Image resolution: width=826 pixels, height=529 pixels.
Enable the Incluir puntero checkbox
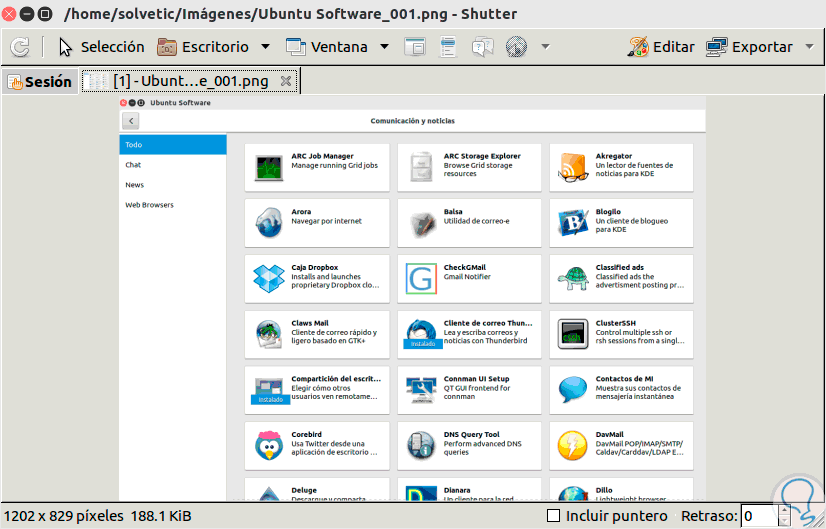tap(553, 516)
